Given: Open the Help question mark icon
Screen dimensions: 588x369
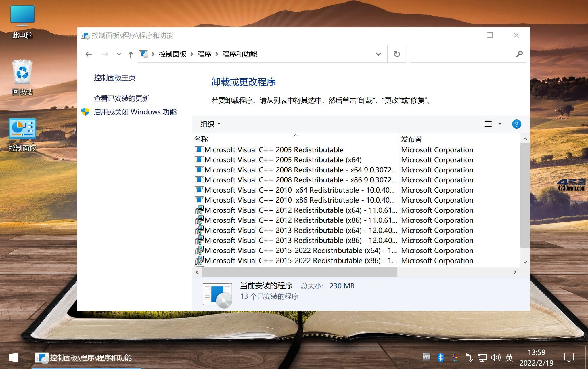Looking at the screenshot, I should [516, 124].
